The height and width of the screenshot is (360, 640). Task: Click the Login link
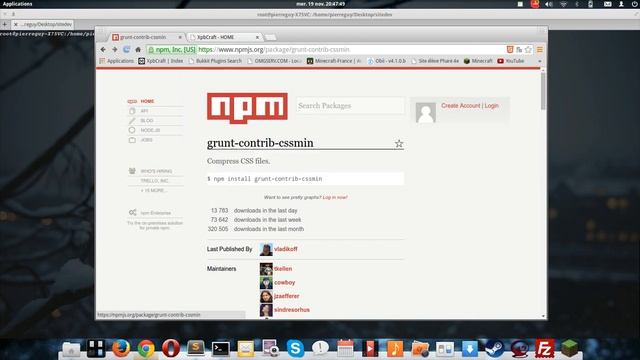click(491, 106)
